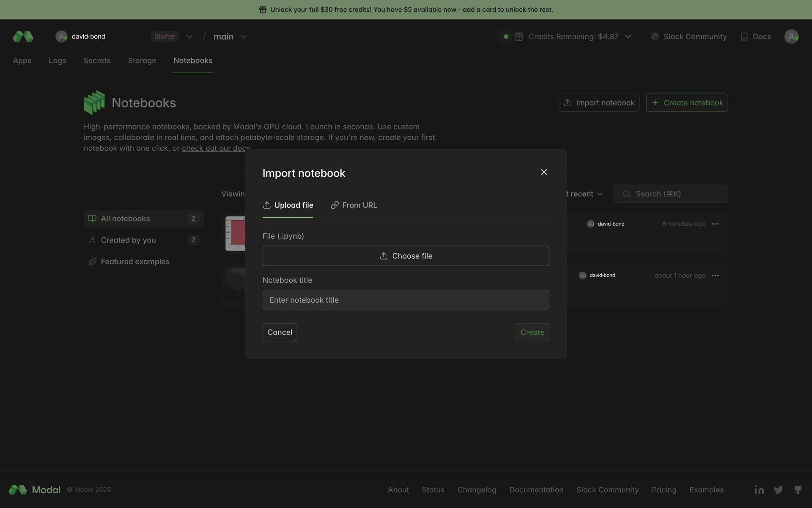Screen dimensions: 812x508
Task: Open Slack Community link in header
Action: pos(689,37)
